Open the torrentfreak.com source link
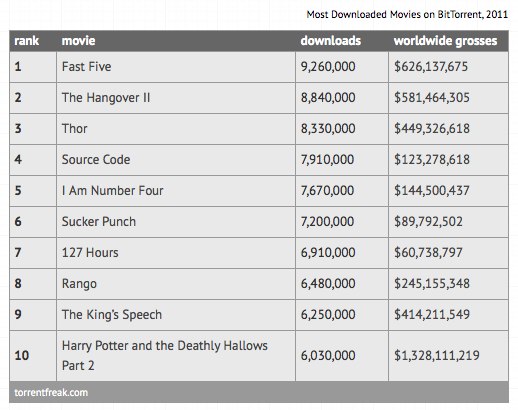The image size is (518, 410). (x=51, y=392)
